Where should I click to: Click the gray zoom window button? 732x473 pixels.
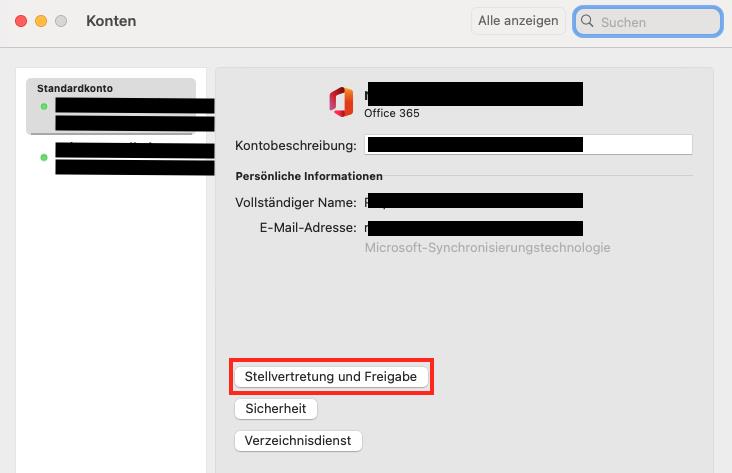(x=61, y=21)
